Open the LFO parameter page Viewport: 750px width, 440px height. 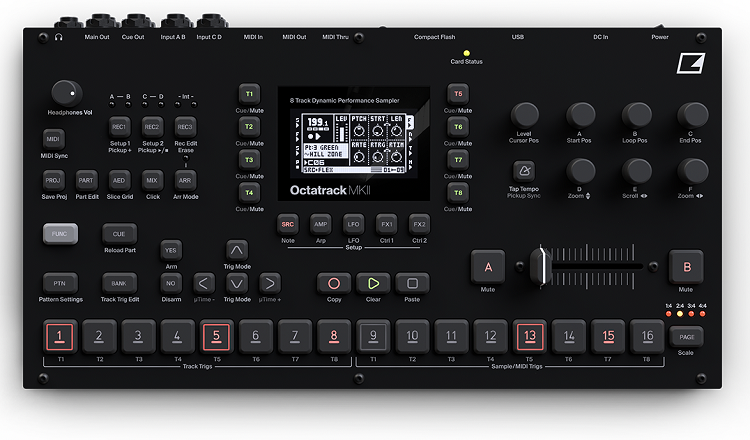point(353,225)
